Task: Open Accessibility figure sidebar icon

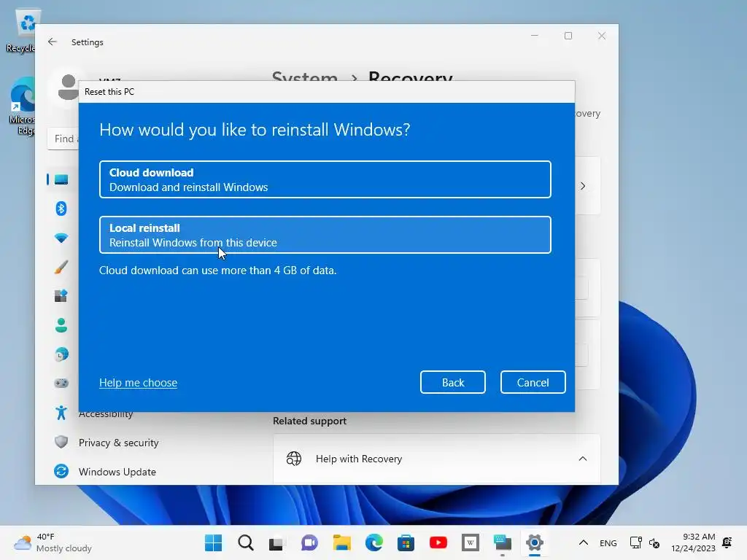Action: [x=61, y=413]
